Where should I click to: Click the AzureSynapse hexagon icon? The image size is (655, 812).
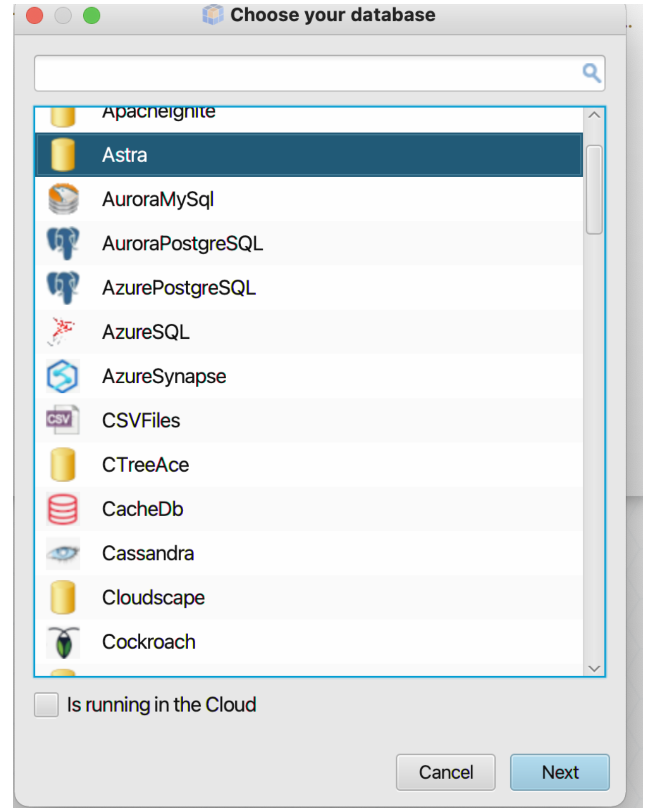[63, 376]
